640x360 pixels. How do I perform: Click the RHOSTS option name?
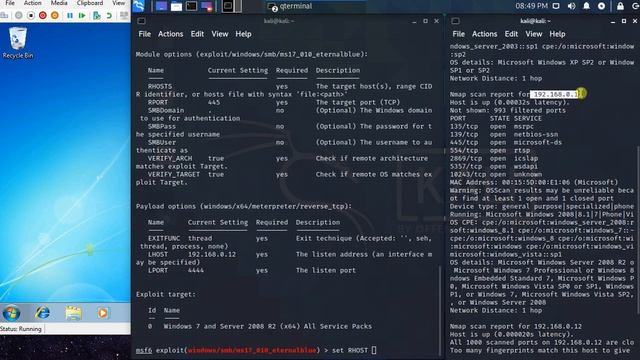(160, 87)
